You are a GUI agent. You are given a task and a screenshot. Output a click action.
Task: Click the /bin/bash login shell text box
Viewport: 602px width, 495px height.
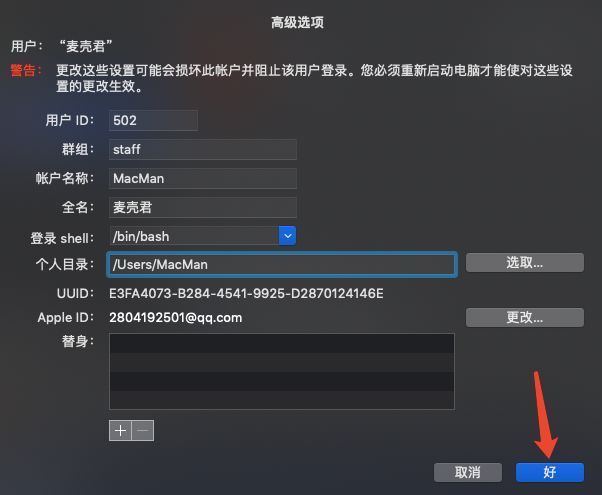click(x=194, y=236)
